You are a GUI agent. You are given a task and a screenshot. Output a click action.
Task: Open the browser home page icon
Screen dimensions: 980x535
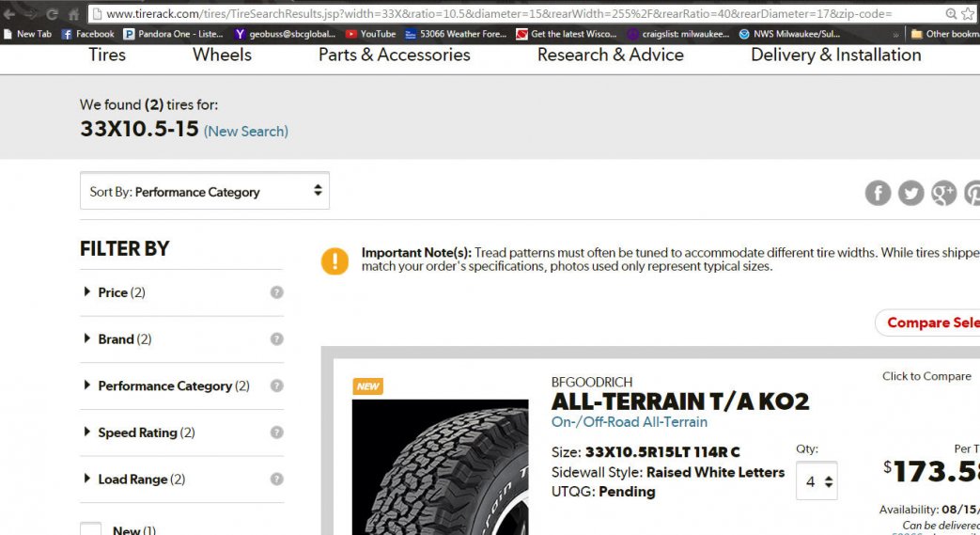tap(73, 14)
